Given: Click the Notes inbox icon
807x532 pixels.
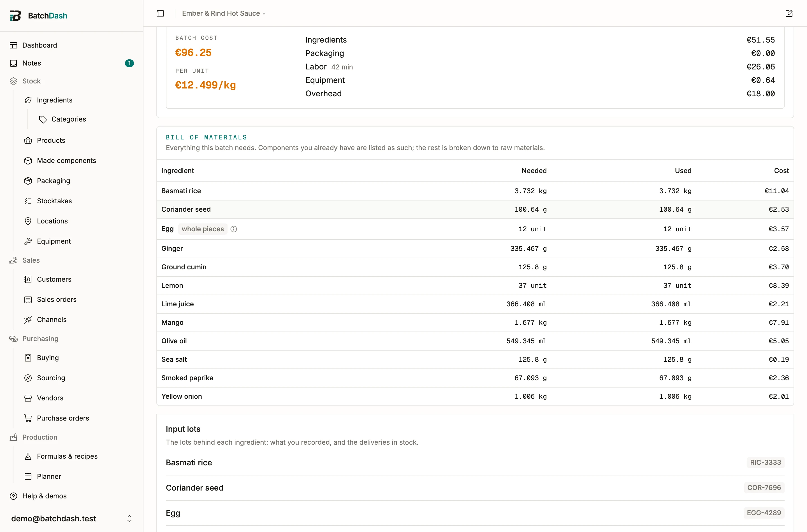Looking at the screenshot, I should coord(13,63).
